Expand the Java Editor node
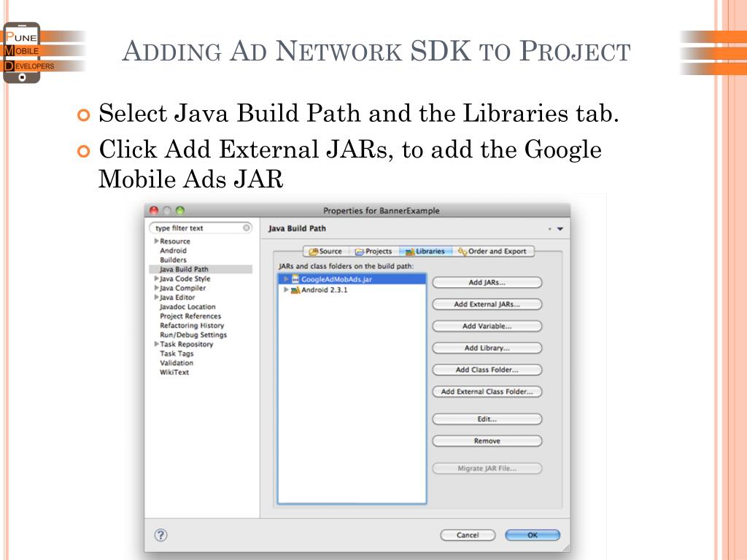Image resolution: width=747 pixels, height=560 pixels. coord(156,297)
